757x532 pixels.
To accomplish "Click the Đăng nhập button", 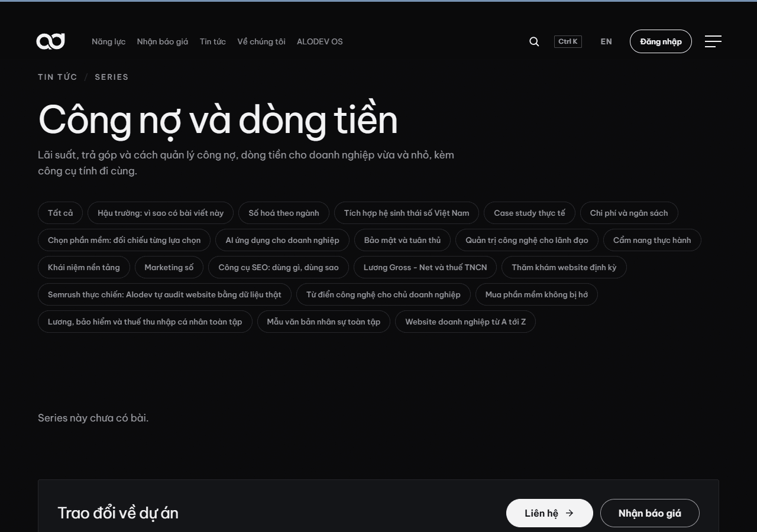I will click(x=661, y=41).
